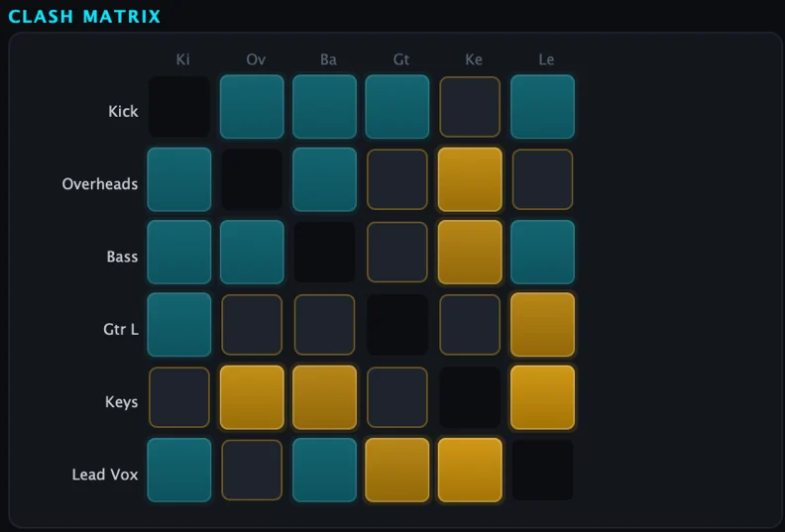This screenshot has height=532, width=785.
Task: Click the Gtr L row Ki column teal cell
Action: [179, 324]
